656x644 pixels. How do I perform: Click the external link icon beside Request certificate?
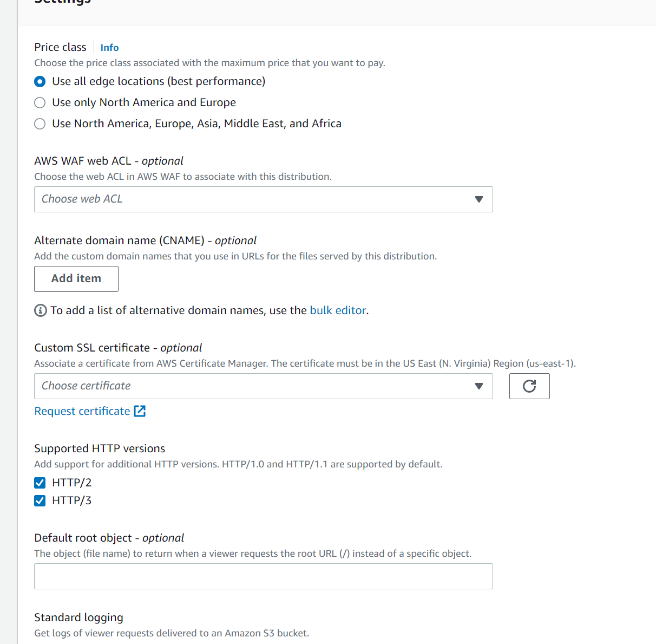140,411
